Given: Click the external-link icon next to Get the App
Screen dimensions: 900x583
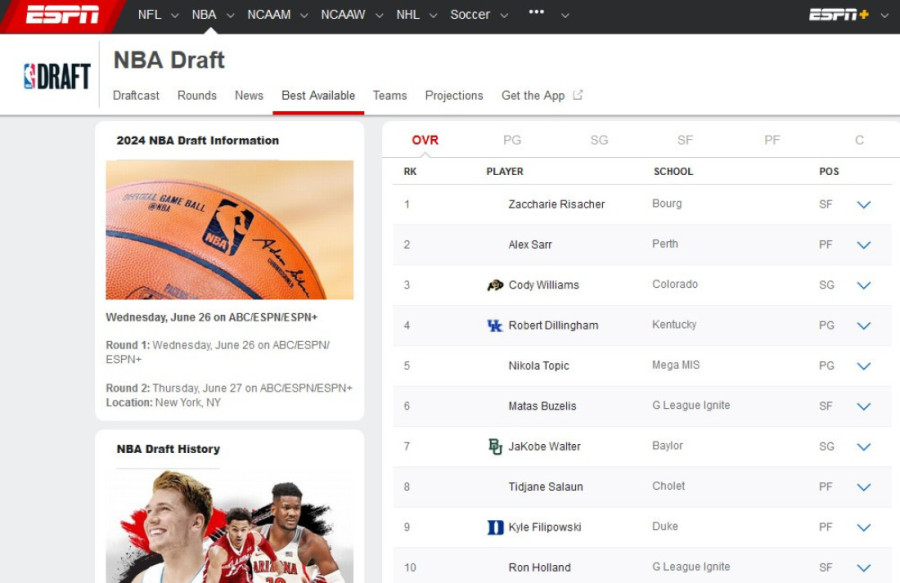Looking at the screenshot, I should 576,93.
